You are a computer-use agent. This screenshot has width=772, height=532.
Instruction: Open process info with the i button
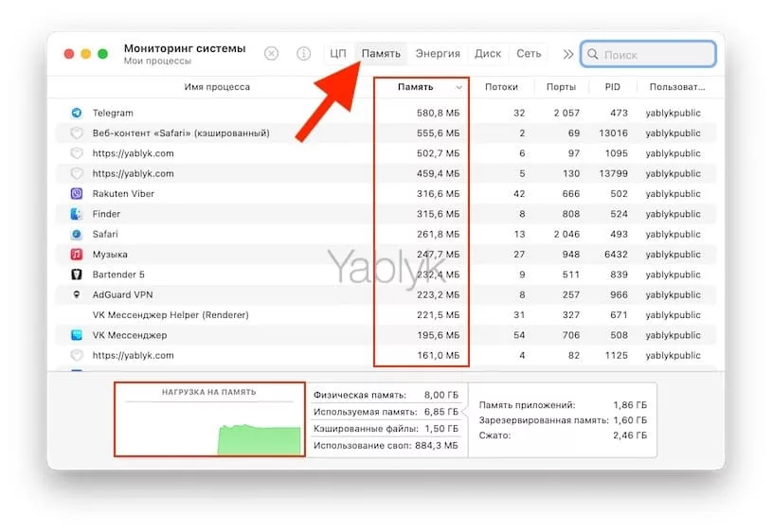303,54
